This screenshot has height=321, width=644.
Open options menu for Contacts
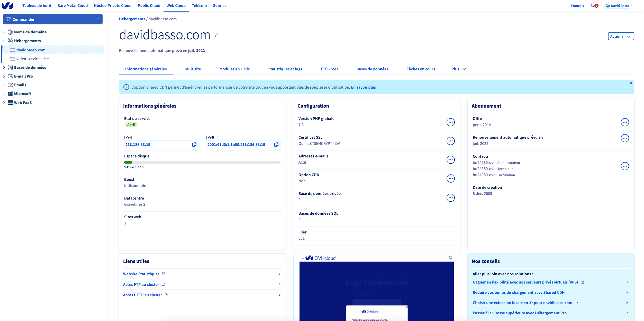pyautogui.click(x=625, y=166)
